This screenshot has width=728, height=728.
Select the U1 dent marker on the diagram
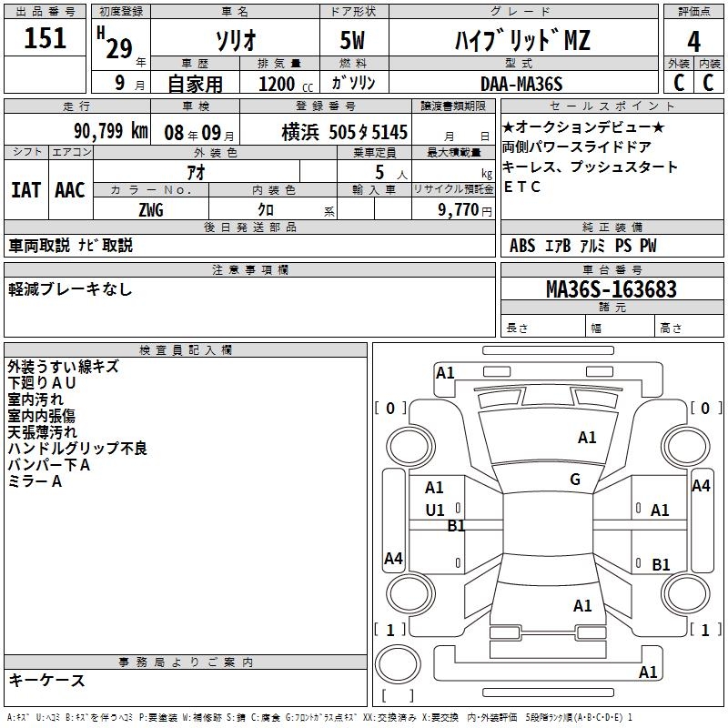pos(435,510)
